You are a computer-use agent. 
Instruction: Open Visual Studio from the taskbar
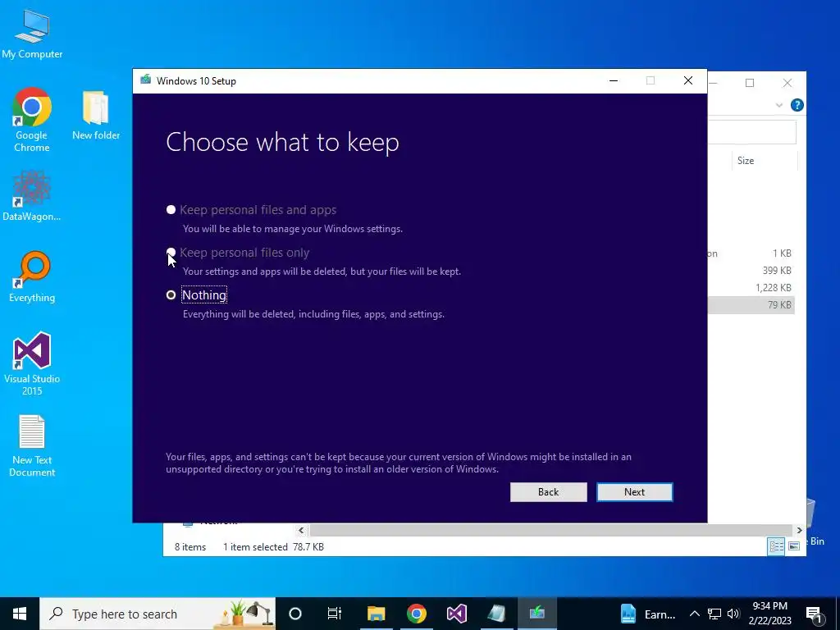pos(456,614)
